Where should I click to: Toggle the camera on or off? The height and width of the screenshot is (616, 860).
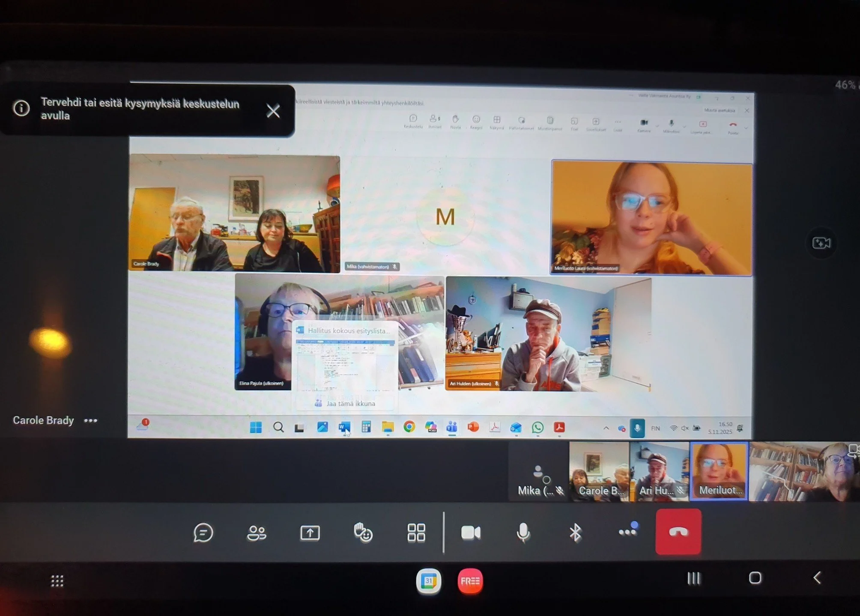pyautogui.click(x=470, y=533)
